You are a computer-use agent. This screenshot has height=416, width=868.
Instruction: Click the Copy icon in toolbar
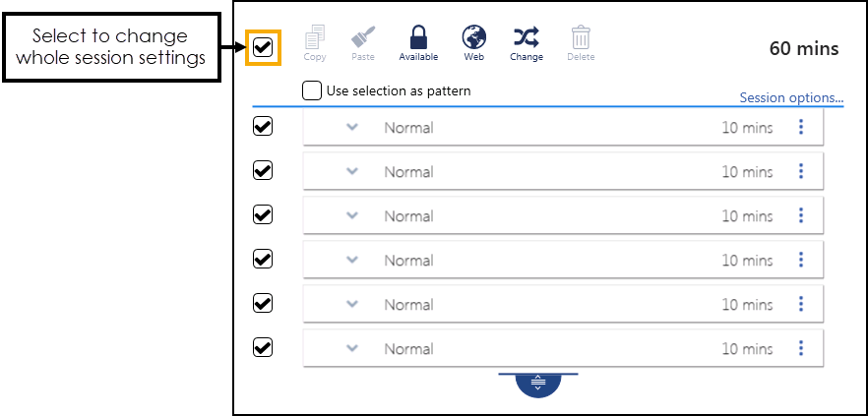click(315, 37)
